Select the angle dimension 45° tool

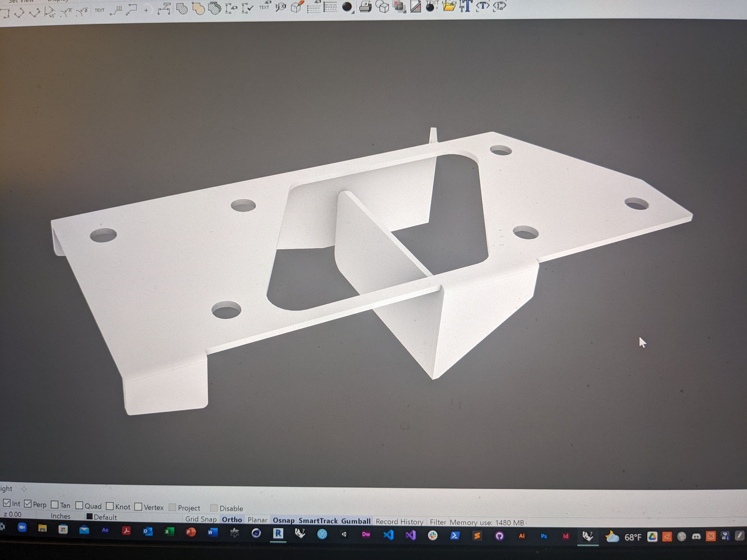click(x=50, y=12)
